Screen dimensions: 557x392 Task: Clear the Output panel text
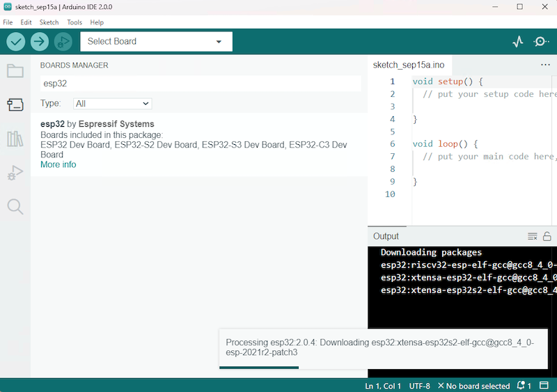(532, 236)
